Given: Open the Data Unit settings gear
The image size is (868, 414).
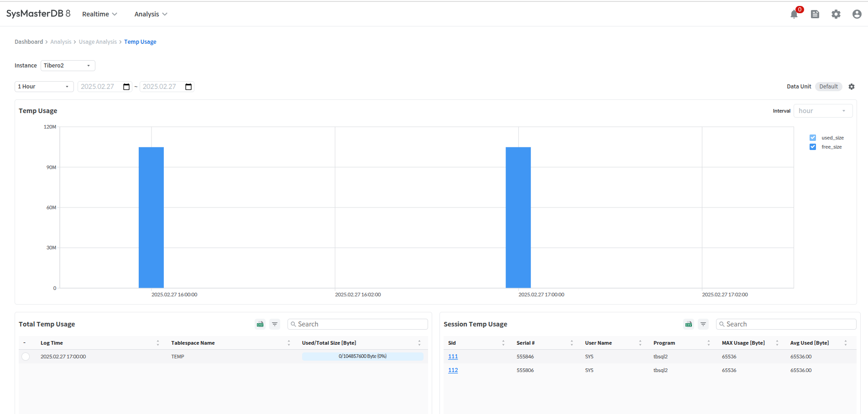Looking at the screenshot, I should click(x=852, y=87).
